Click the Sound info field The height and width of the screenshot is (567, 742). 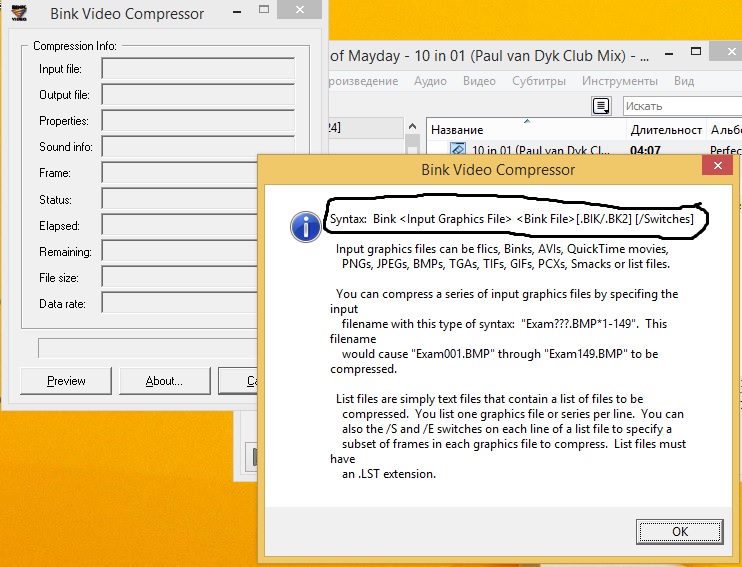pyautogui.click(x=198, y=147)
